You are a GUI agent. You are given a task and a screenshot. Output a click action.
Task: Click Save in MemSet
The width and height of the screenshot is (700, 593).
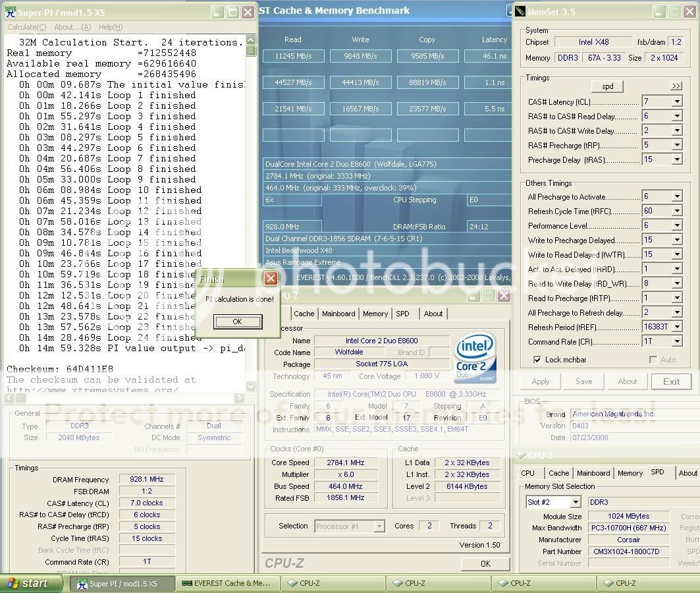(584, 381)
